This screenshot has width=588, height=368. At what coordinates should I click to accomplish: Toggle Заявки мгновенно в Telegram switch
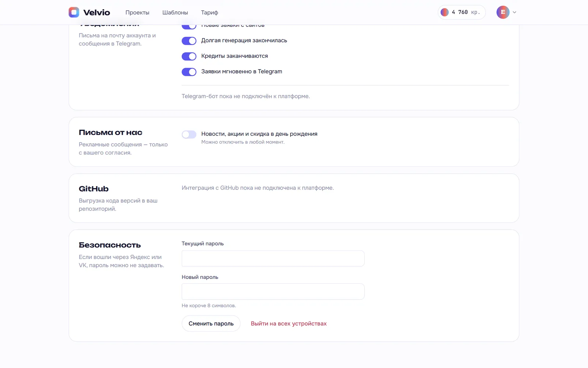pos(189,72)
